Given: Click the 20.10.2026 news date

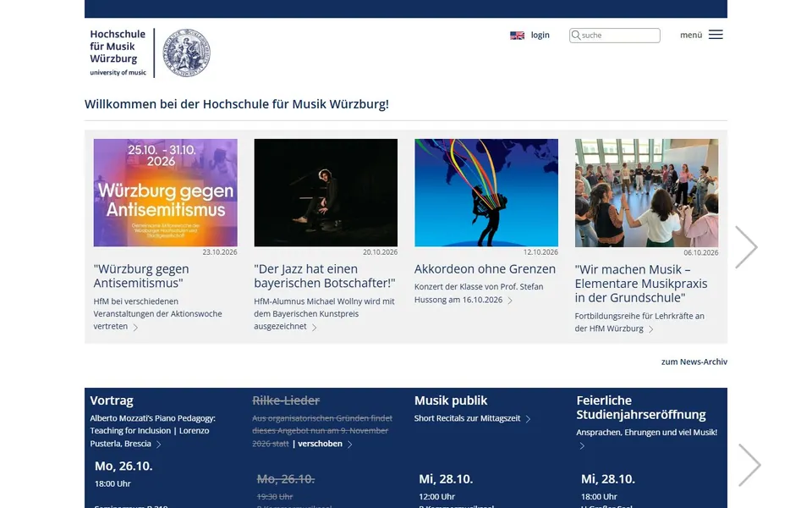Looking at the screenshot, I should [380, 252].
